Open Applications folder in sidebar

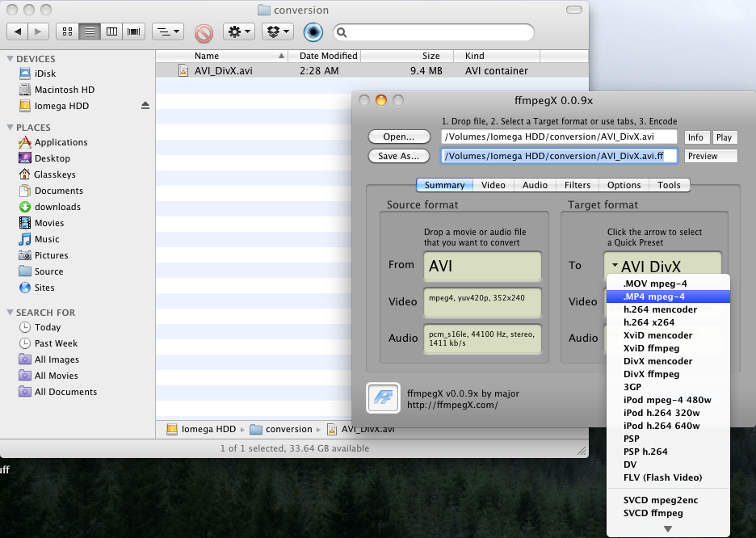pos(61,142)
